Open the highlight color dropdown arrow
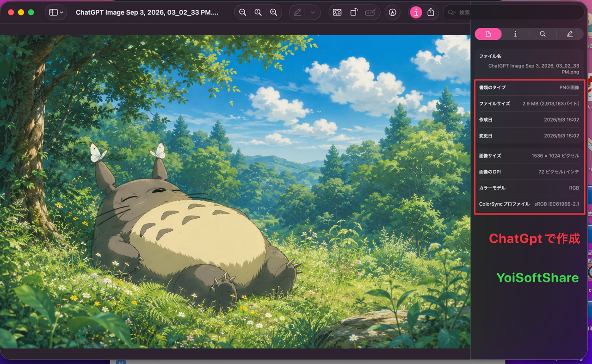Viewport: 592px width, 364px height. pos(313,12)
